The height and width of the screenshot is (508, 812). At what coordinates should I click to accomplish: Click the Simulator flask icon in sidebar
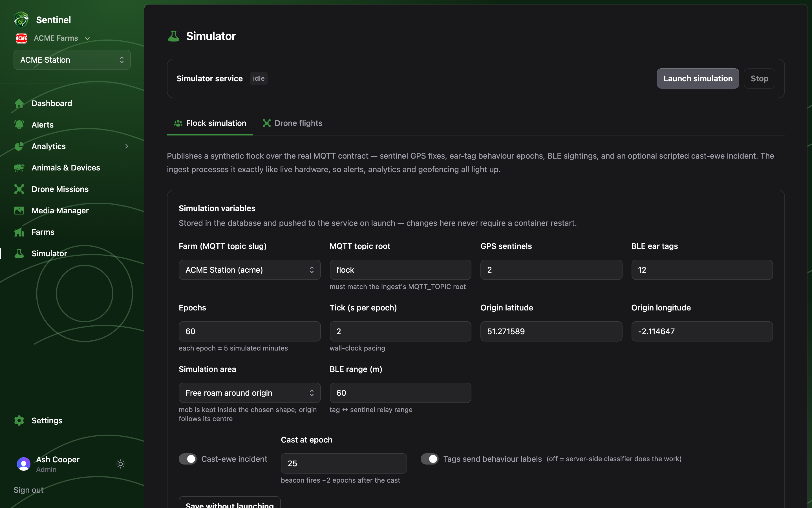(19, 253)
